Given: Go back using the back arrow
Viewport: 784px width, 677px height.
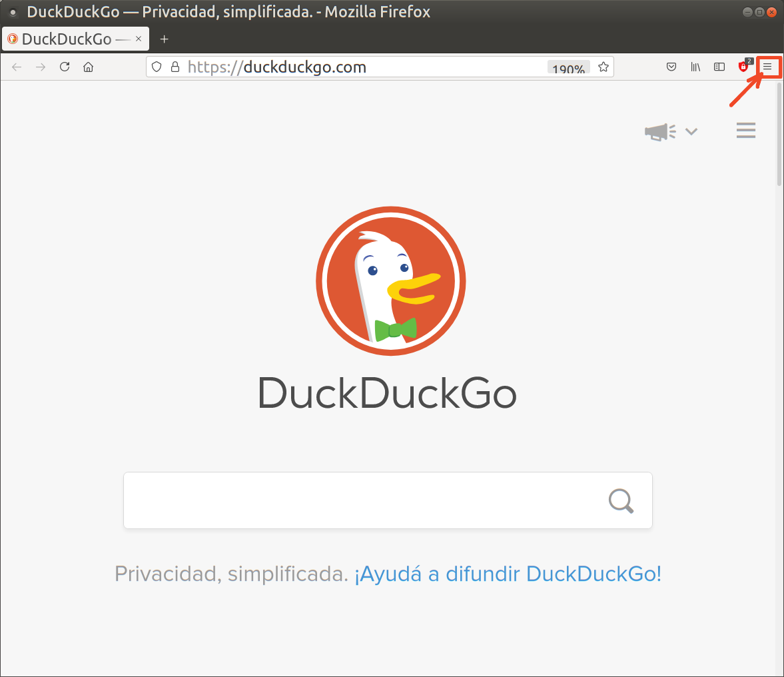Looking at the screenshot, I should tap(17, 67).
